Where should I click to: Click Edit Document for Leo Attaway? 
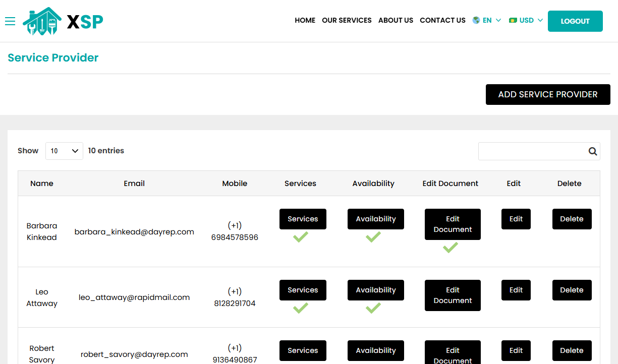pos(453,295)
